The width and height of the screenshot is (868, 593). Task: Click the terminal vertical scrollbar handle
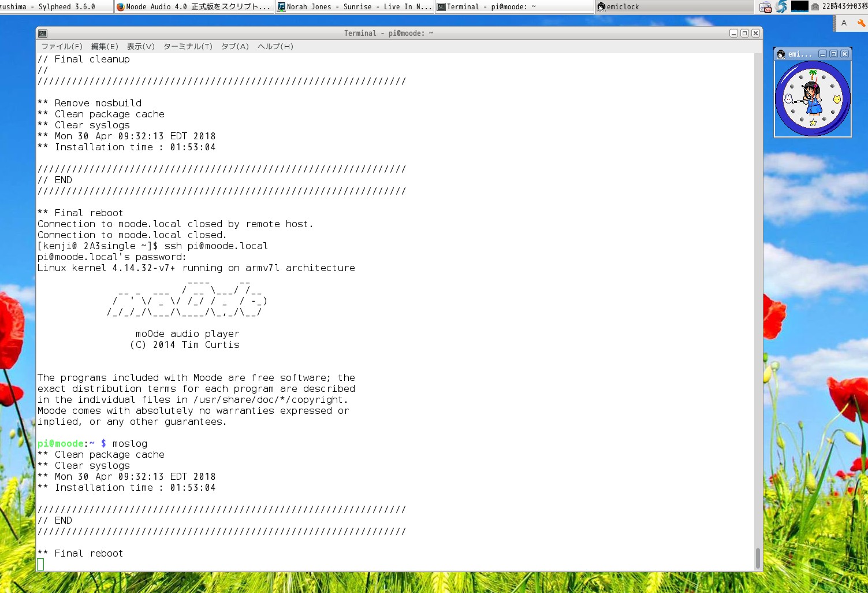click(758, 558)
